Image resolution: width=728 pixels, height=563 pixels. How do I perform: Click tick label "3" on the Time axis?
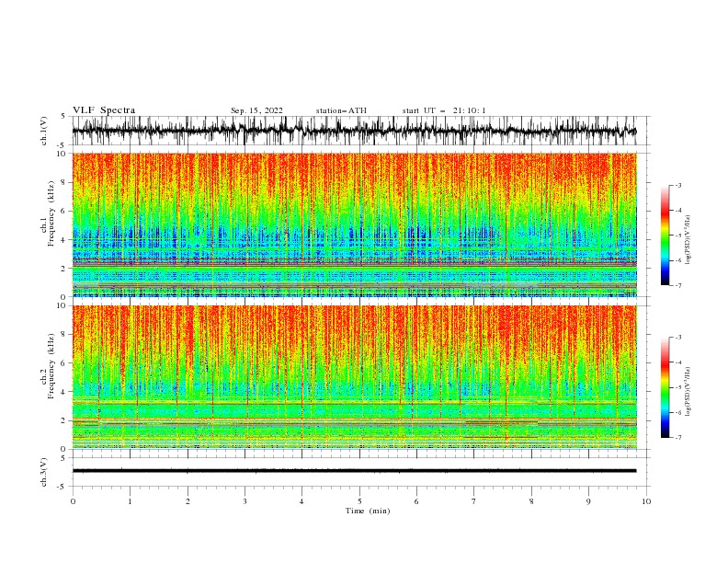pos(245,501)
